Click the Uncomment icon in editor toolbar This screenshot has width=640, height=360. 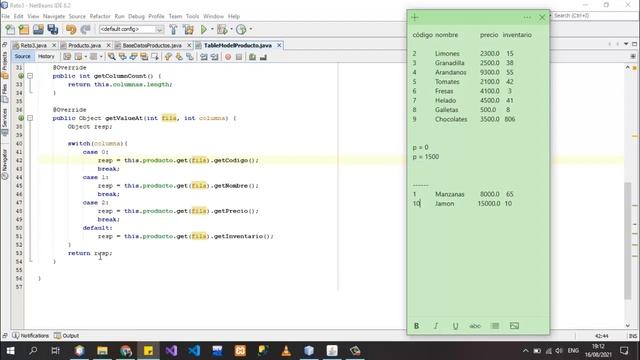click(263, 57)
